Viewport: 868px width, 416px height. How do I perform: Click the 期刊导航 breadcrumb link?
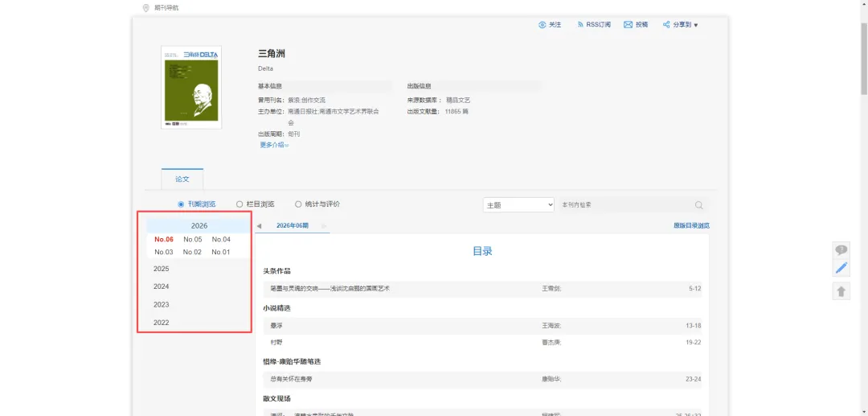166,8
